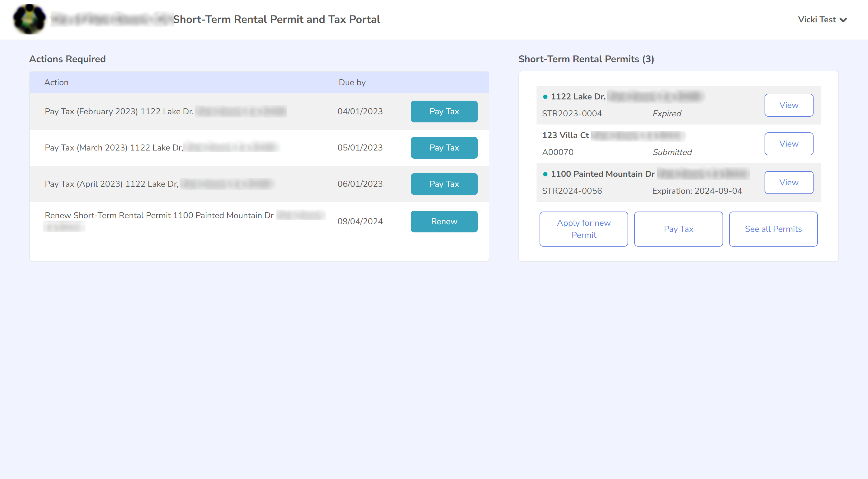Viewport: 868px width, 479px height.
Task: Click application number A00070
Action: click(558, 153)
